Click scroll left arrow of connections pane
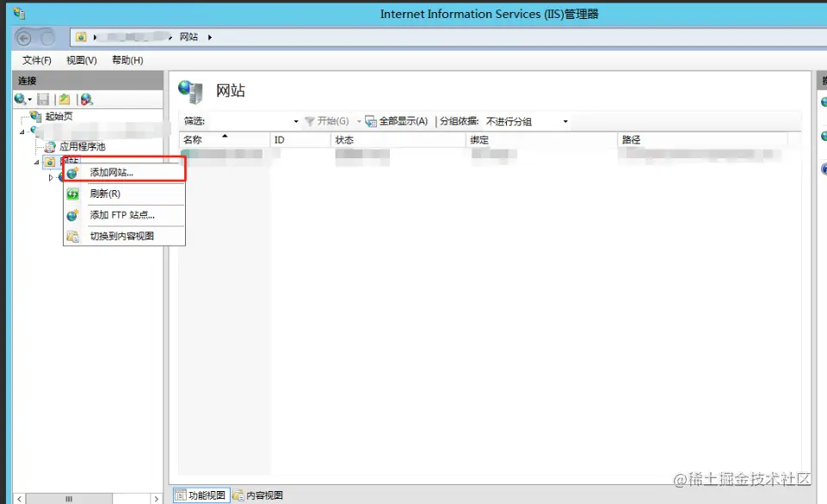 (20, 498)
